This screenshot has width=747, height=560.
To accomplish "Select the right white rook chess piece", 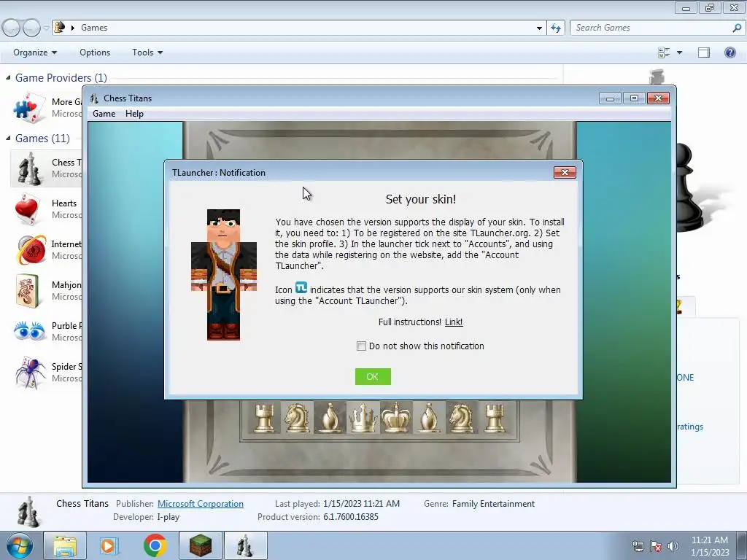I will pyautogui.click(x=495, y=419).
